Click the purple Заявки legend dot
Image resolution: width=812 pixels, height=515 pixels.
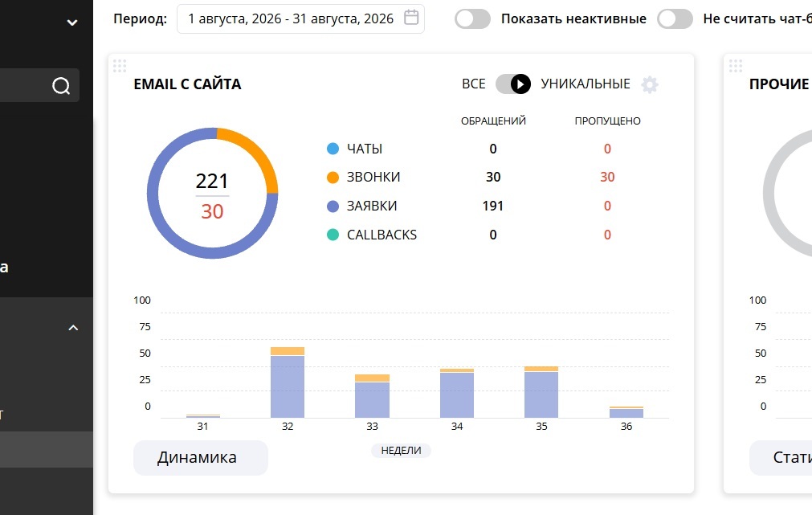pyautogui.click(x=333, y=206)
